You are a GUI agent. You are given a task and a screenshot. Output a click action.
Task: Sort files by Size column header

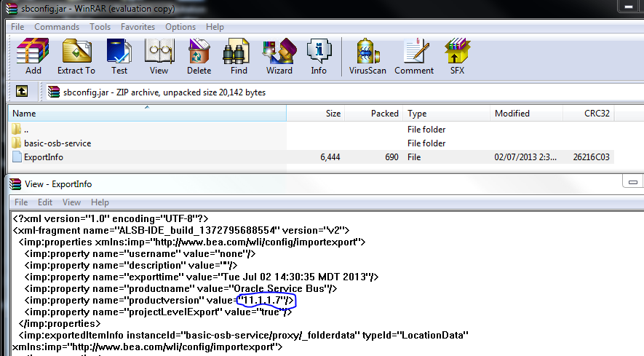click(x=315, y=114)
